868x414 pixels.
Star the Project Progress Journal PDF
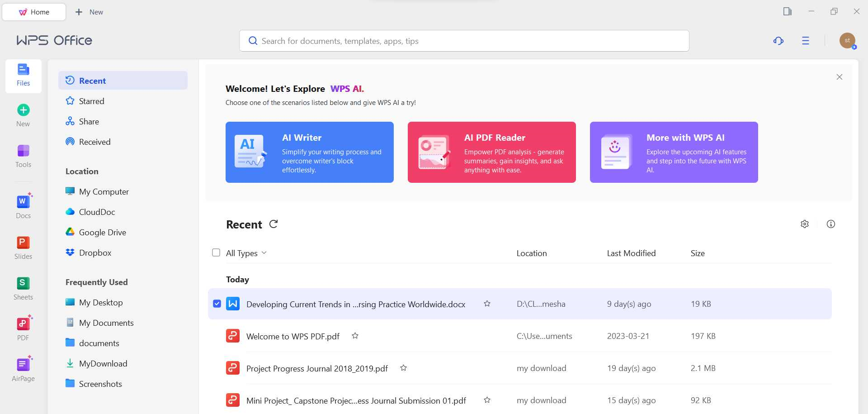click(404, 368)
